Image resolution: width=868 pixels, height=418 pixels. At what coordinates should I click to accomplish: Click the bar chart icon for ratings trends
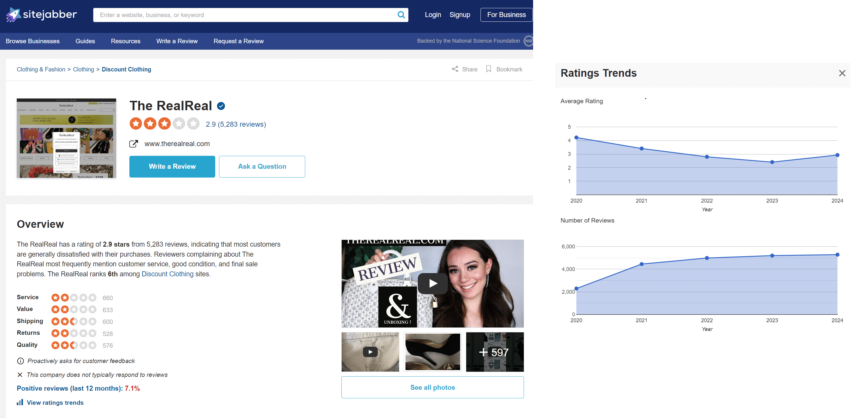[x=20, y=402]
